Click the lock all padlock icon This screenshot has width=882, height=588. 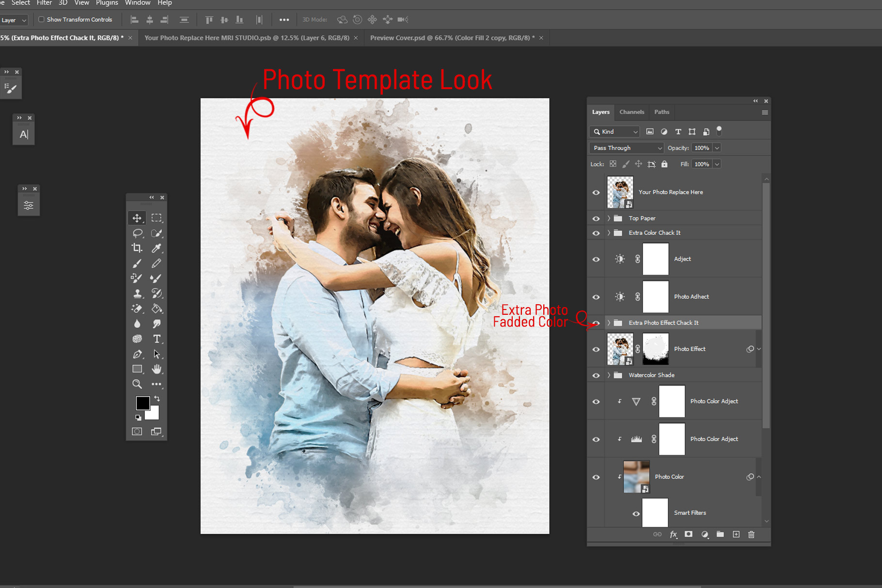664,164
